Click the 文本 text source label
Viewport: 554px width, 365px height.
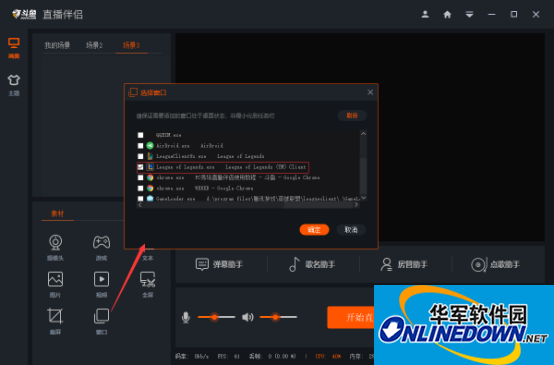[x=147, y=258]
